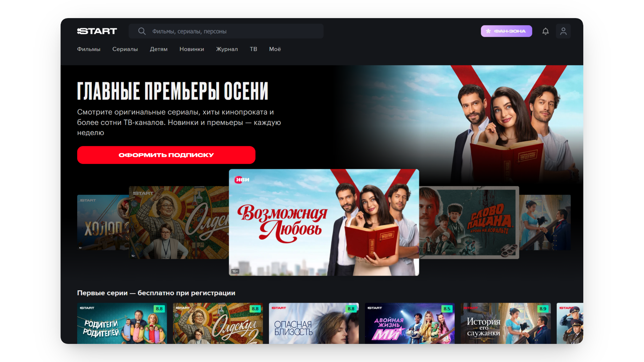Click the 8.9 rating badge on История его служанки
644x362 pixels.
click(x=543, y=309)
